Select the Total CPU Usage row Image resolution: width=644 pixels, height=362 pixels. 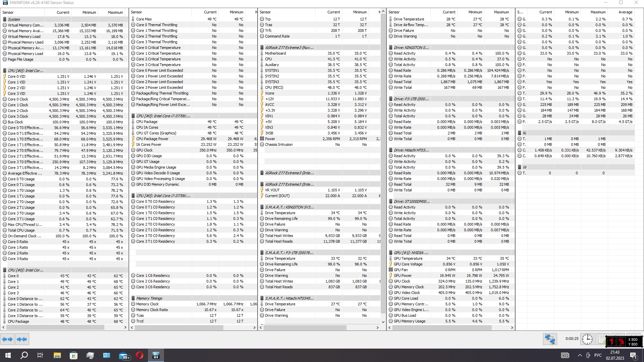click(x=21, y=230)
